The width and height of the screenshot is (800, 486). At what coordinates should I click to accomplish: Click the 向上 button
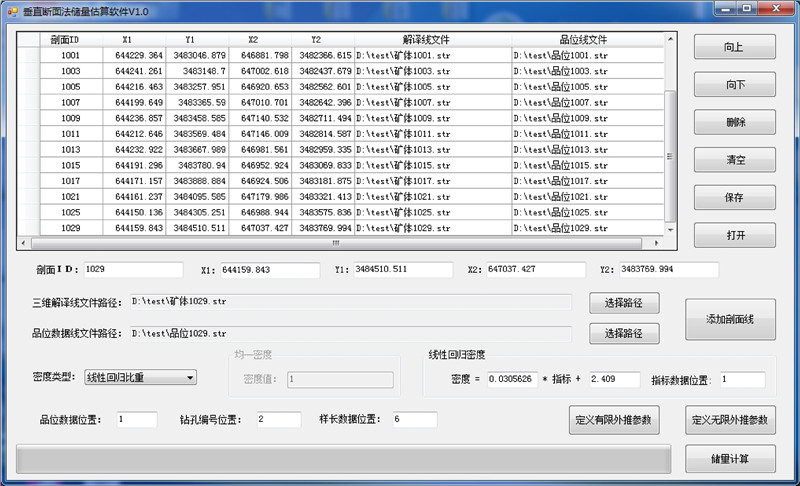(x=734, y=49)
